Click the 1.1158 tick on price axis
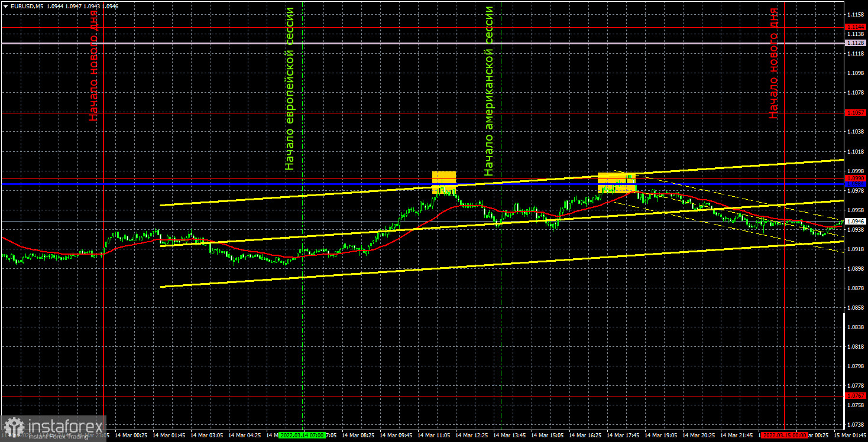 (x=855, y=14)
